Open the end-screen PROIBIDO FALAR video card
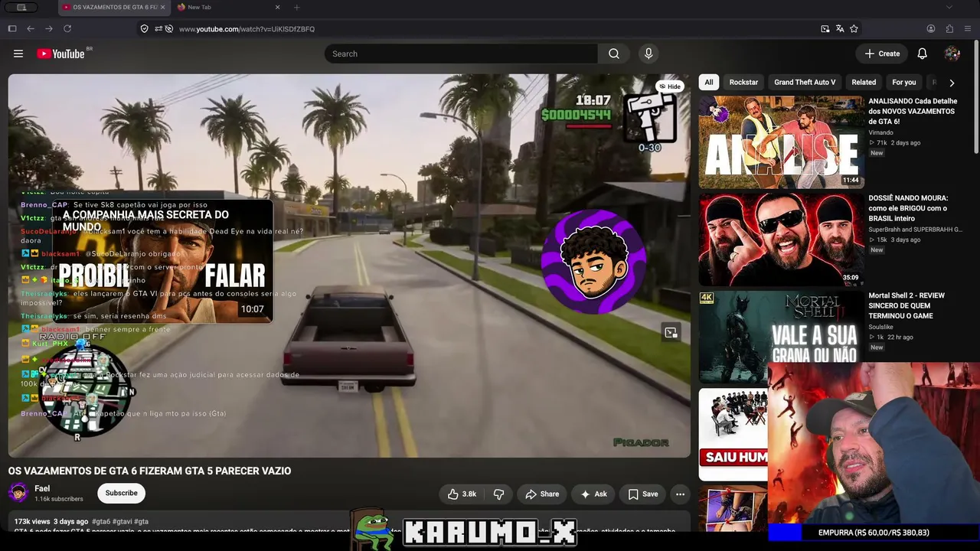980x551 pixels. point(162,262)
